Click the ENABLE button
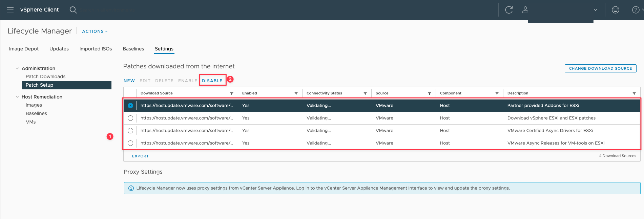This screenshot has height=219, width=644. [x=188, y=81]
